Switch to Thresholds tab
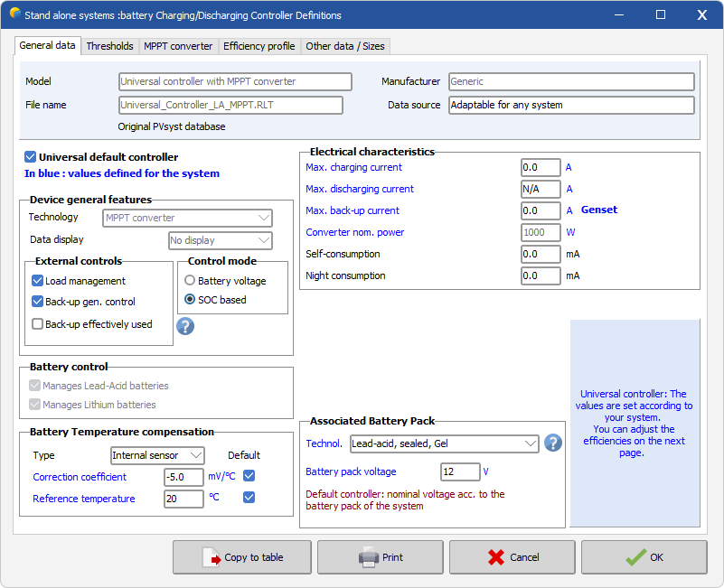The image size is (724, 588). pyautogui.click(x=110, y=46)
